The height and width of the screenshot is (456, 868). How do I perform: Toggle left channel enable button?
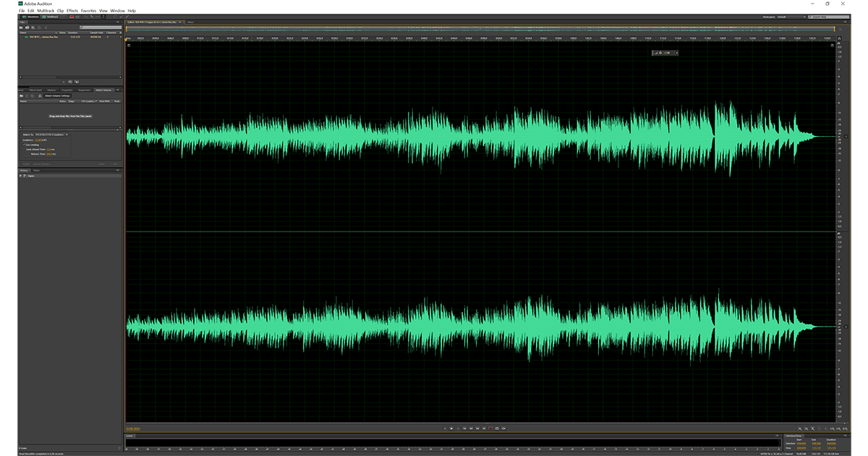846,136
